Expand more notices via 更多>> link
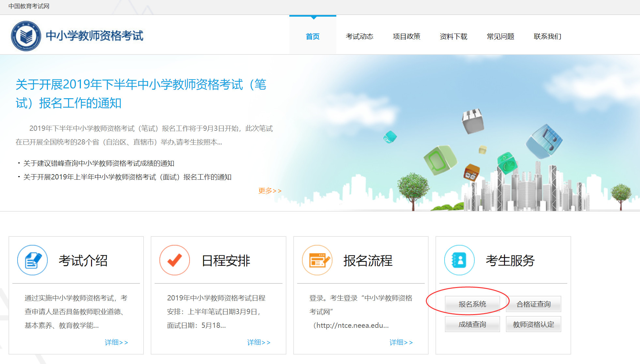Screen dimensions: 640x364 point(269,191)
